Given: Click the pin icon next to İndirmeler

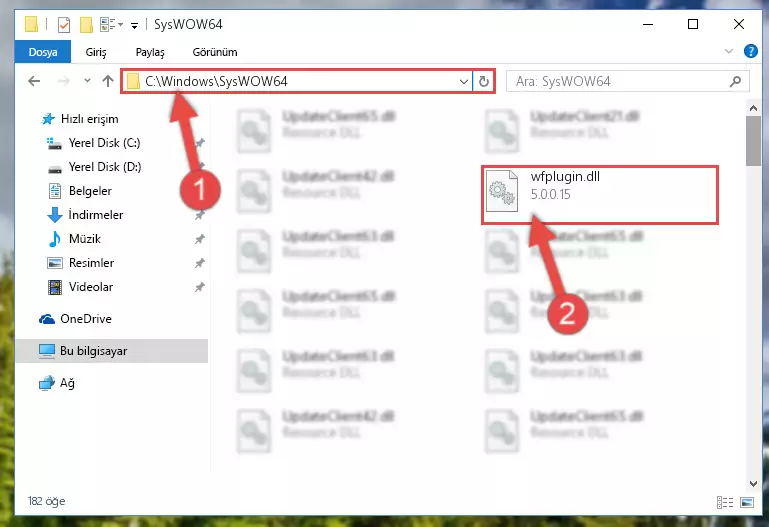Looking at the screenshot, I should tap(199, 215).
